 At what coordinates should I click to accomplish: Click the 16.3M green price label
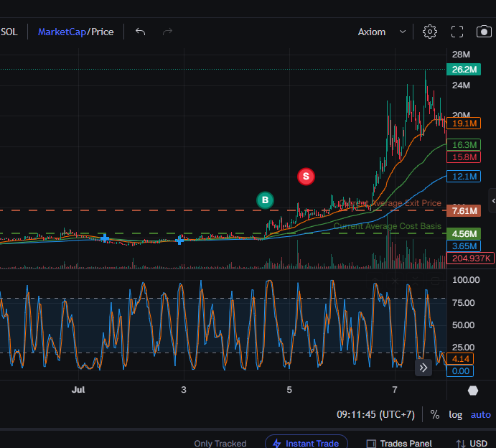464,144
